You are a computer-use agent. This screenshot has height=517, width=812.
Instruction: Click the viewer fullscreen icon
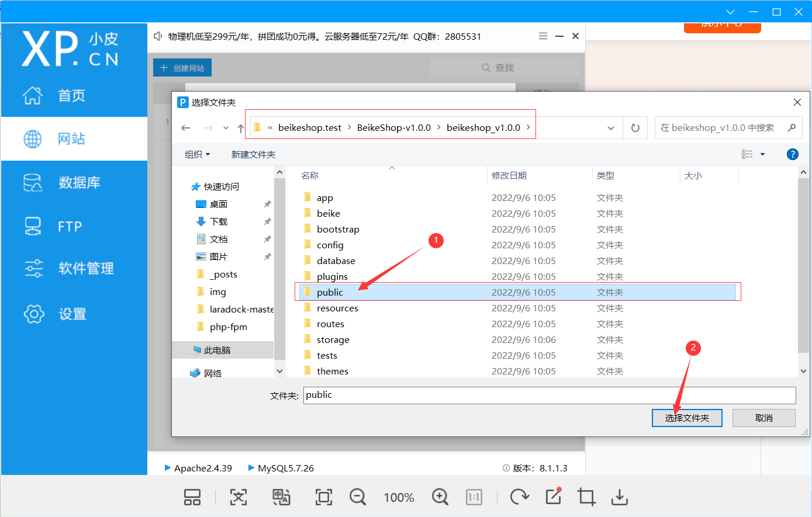point(324,497)
